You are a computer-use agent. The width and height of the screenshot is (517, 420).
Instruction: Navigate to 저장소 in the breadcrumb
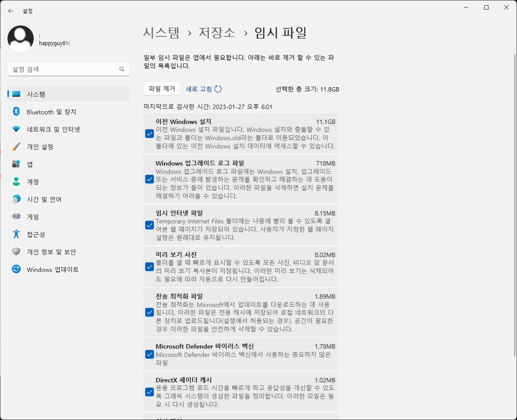(217, 33)
